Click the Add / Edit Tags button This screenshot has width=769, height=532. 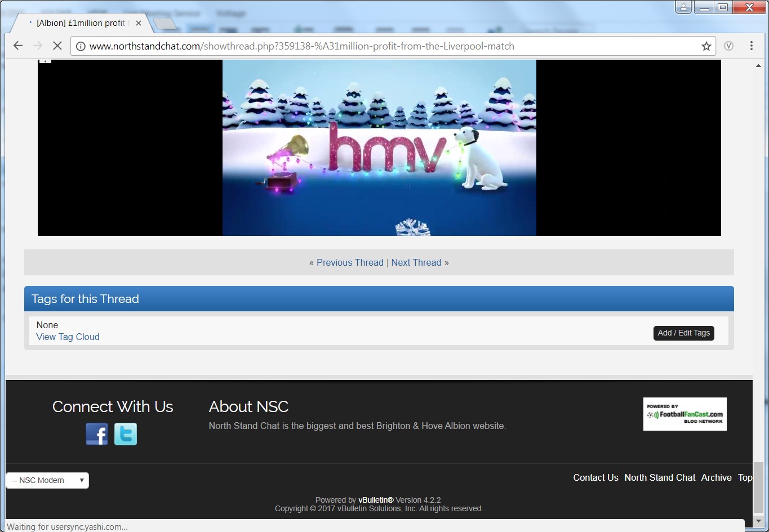(684, 333)
